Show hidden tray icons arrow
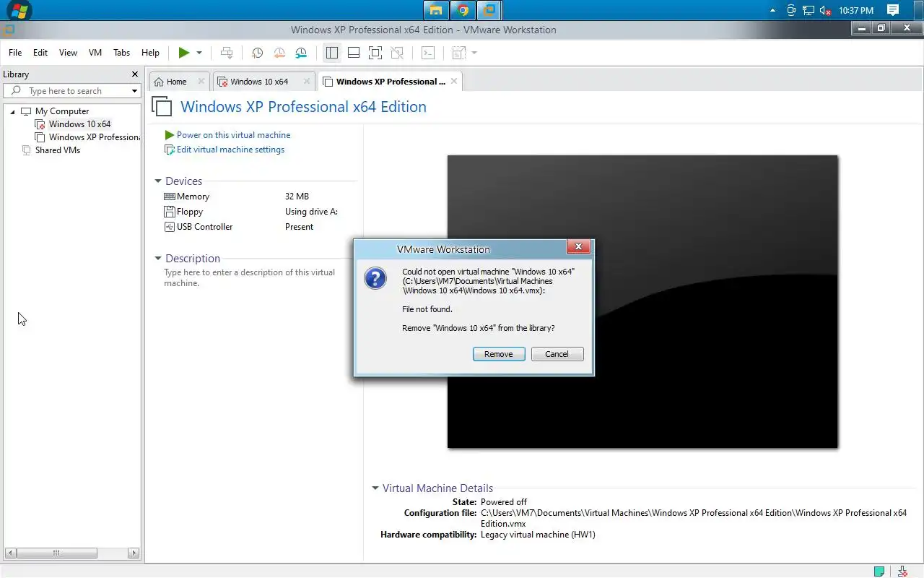 773,11
